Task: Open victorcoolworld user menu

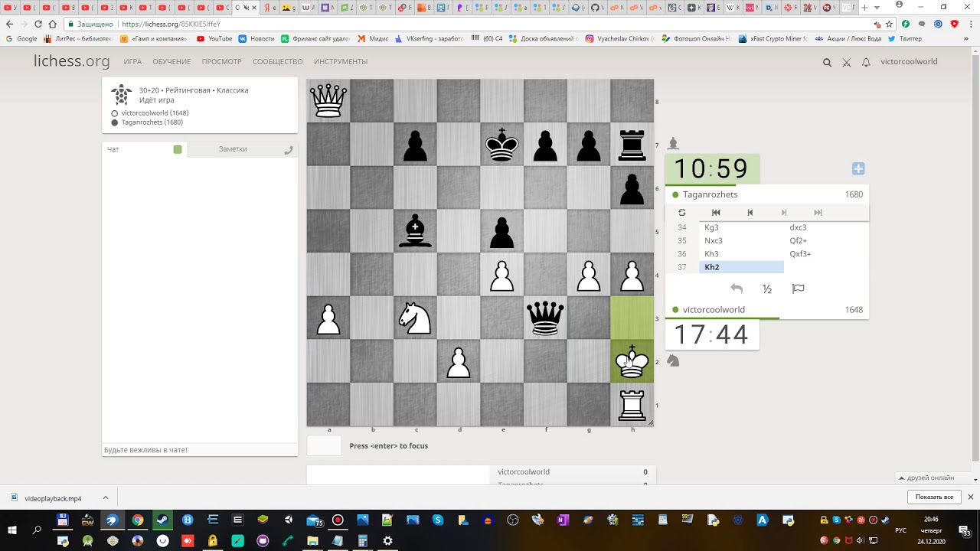Action: (x=909, y=62)
